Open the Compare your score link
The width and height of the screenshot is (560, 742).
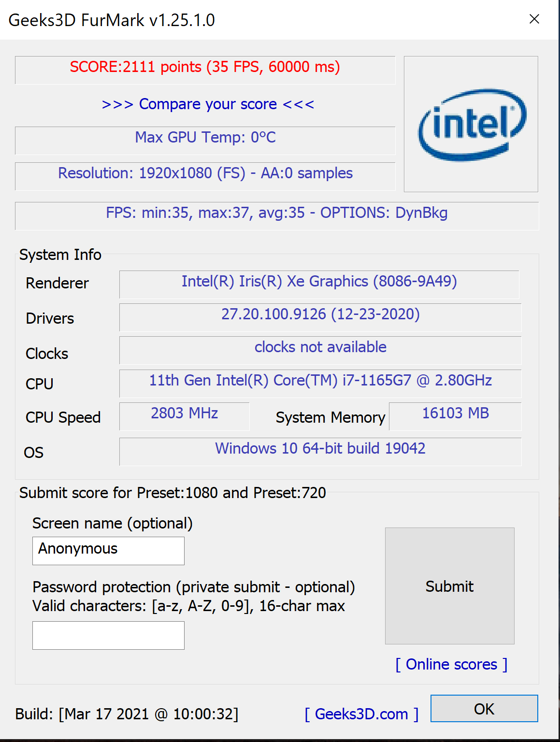(x=208, y=104)
